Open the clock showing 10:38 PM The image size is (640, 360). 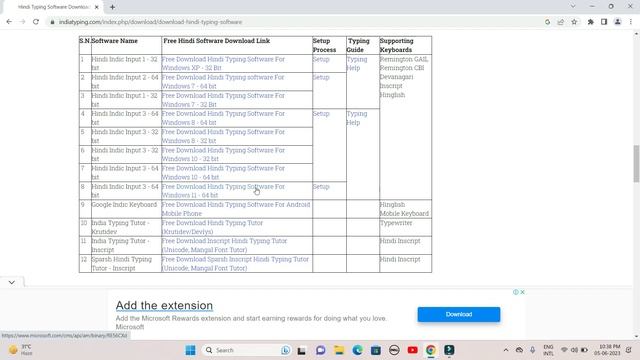(607, 350)
